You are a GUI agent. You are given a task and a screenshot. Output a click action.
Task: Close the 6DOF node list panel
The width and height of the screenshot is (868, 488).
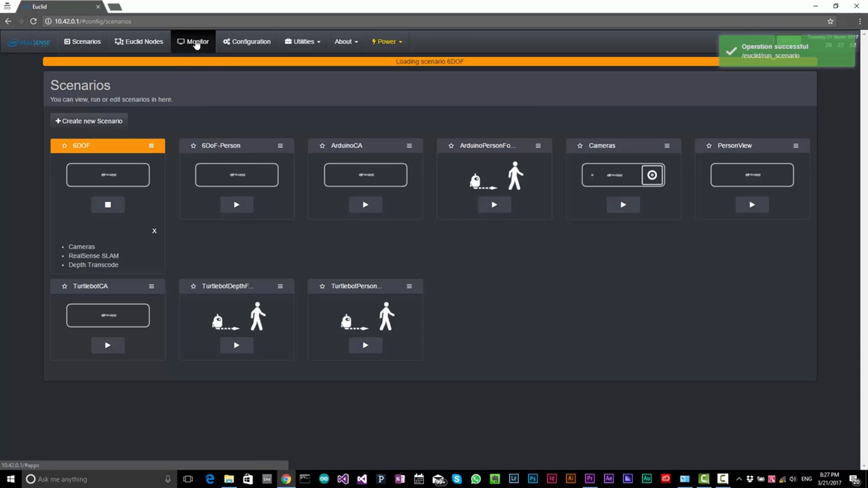point(154,231)
